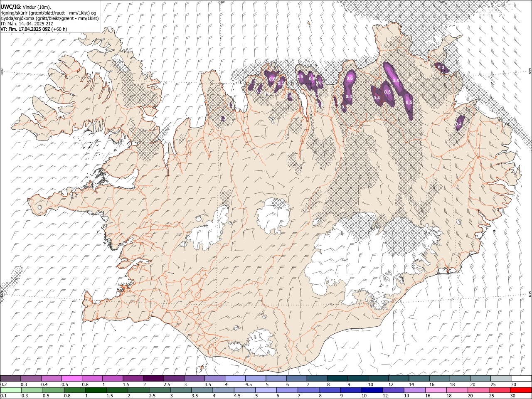
Task: Select the bottom-row dark green swatch between 1 and 1.5
Action: click(96, 390)
